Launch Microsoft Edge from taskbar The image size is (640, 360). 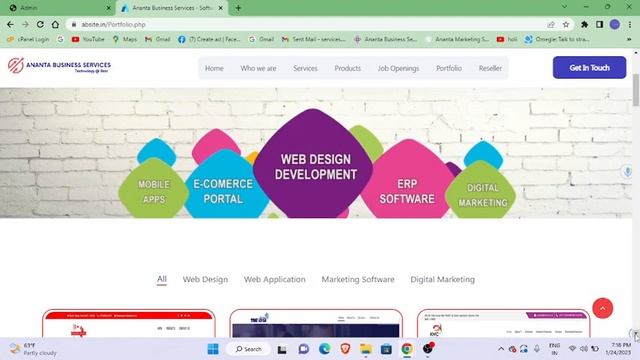[x=324, y=349]
